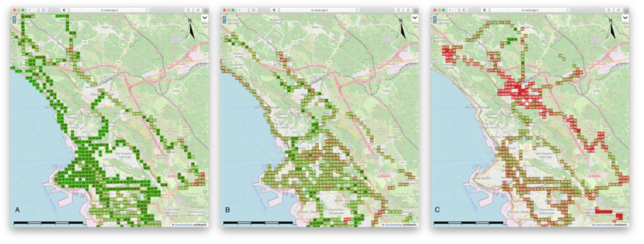Zoom out on map in panel B
Viewport: 644px width, 244px height.
click(x=224, y=22)
